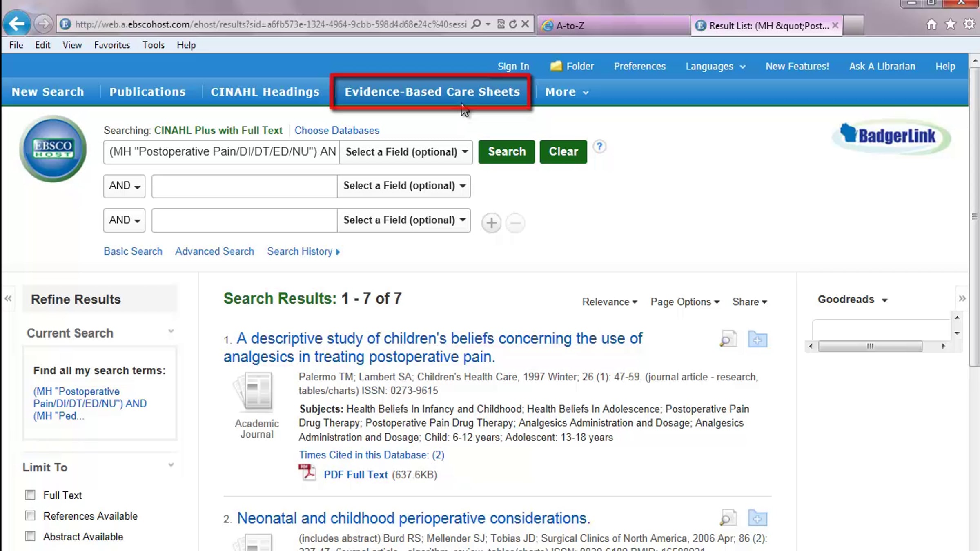Expand the Page Options dropdown
The image size is (980, 551).
pos(685,302)
